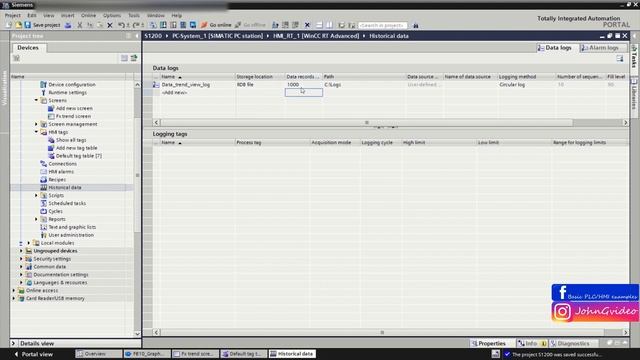Screen dimensions: 640x360
Task: Expand the Scripts node
Action: coord(36,196)
